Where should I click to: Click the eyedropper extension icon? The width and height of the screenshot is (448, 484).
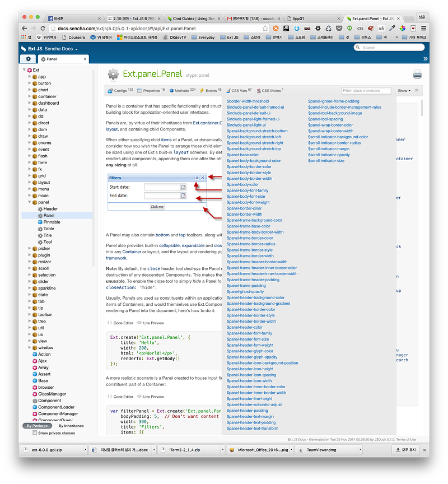click(x=392, y=29)
